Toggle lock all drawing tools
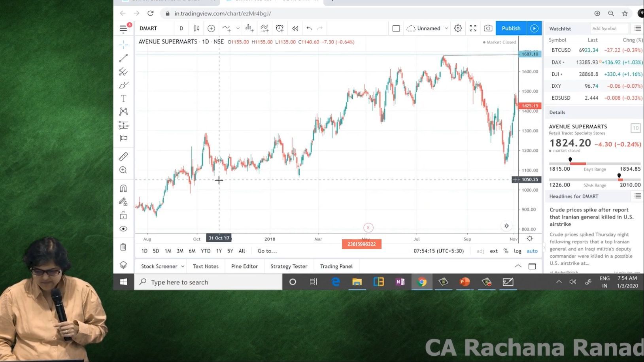 coord(123,215)
